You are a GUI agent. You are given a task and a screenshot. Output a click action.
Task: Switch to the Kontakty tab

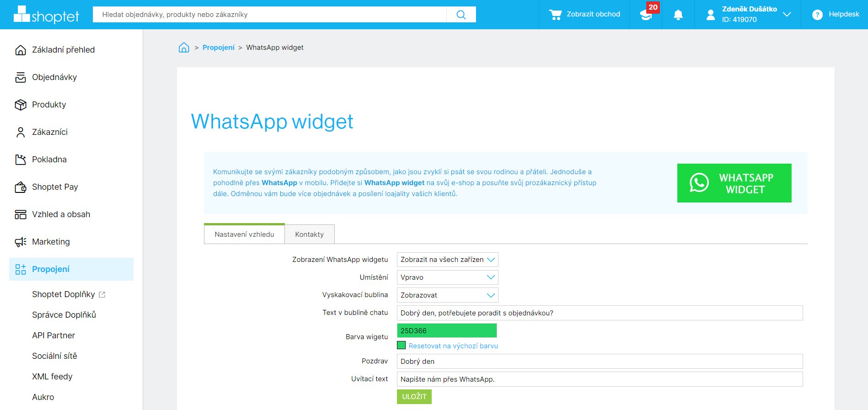pos(310,234)
